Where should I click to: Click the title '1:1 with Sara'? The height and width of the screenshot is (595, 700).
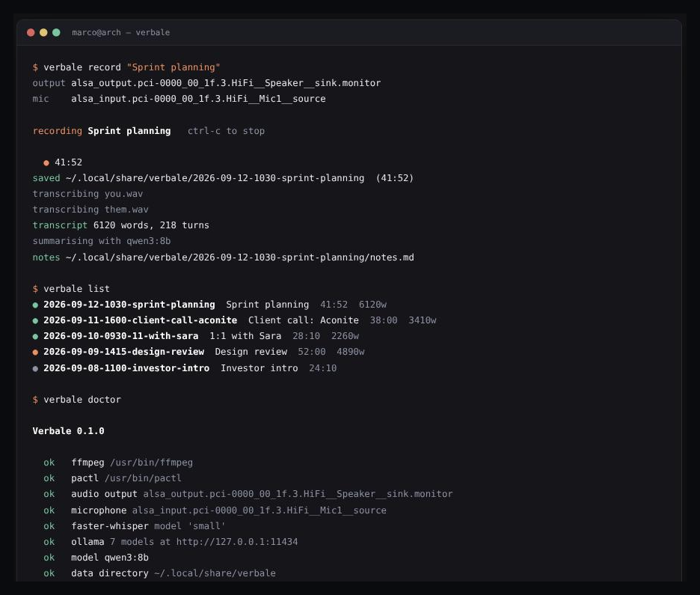point(245,336)
